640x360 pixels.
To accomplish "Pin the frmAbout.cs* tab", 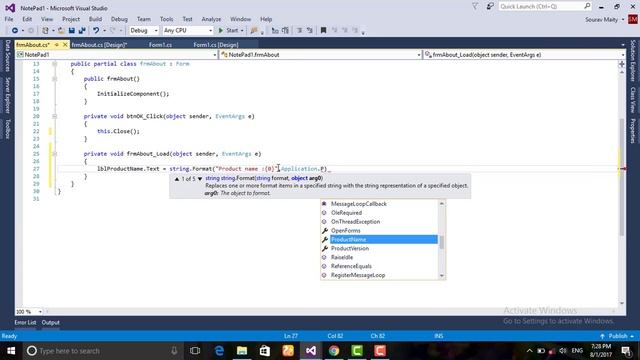I will point(57,45).
